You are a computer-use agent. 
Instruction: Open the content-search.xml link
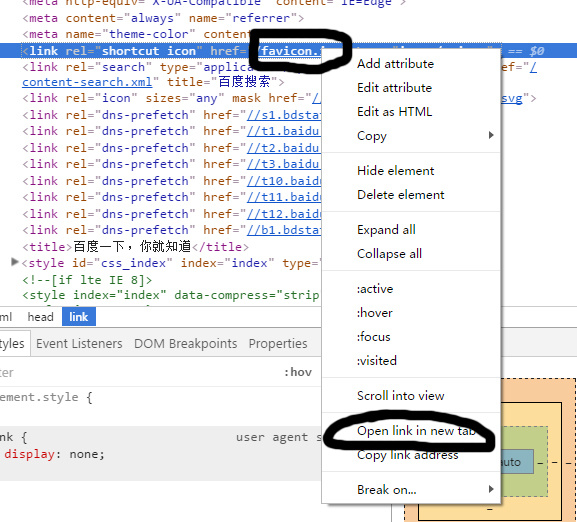click(x=87, y=82)
